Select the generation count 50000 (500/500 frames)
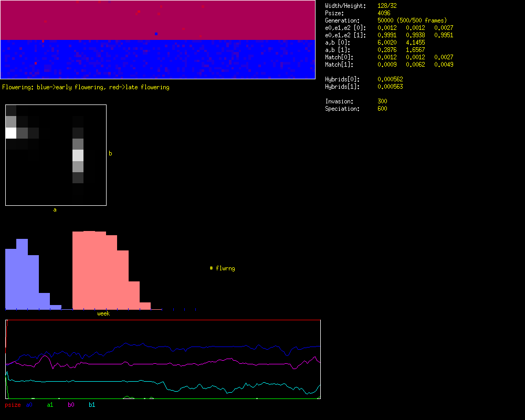 tap(412, 21)
